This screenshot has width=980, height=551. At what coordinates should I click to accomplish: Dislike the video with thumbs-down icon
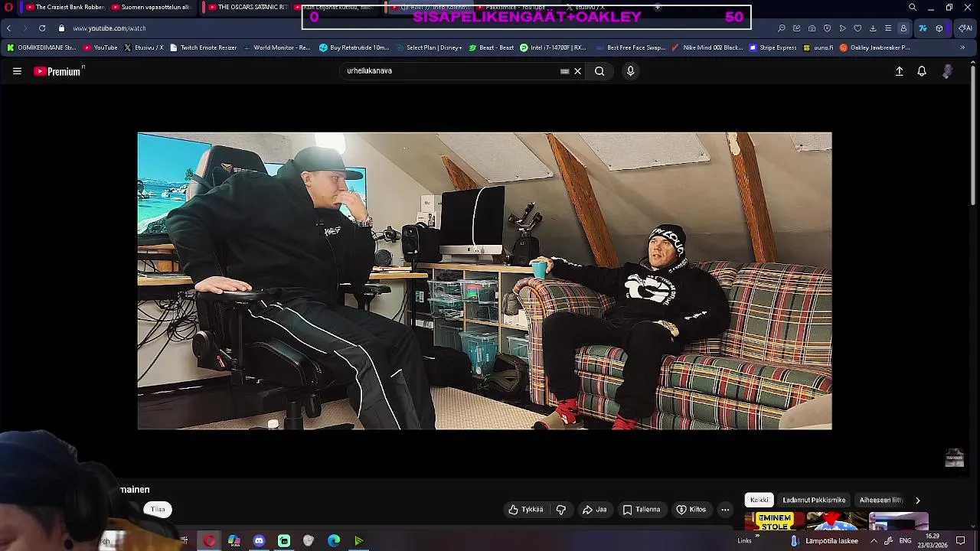pyautogui.click(x=561, y=510)
